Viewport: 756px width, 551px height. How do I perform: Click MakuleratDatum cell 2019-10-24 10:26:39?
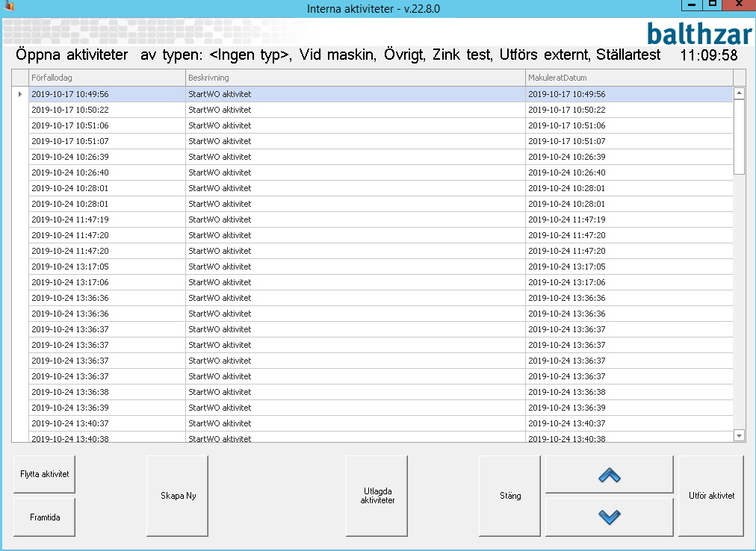click(x=629, y=157)
